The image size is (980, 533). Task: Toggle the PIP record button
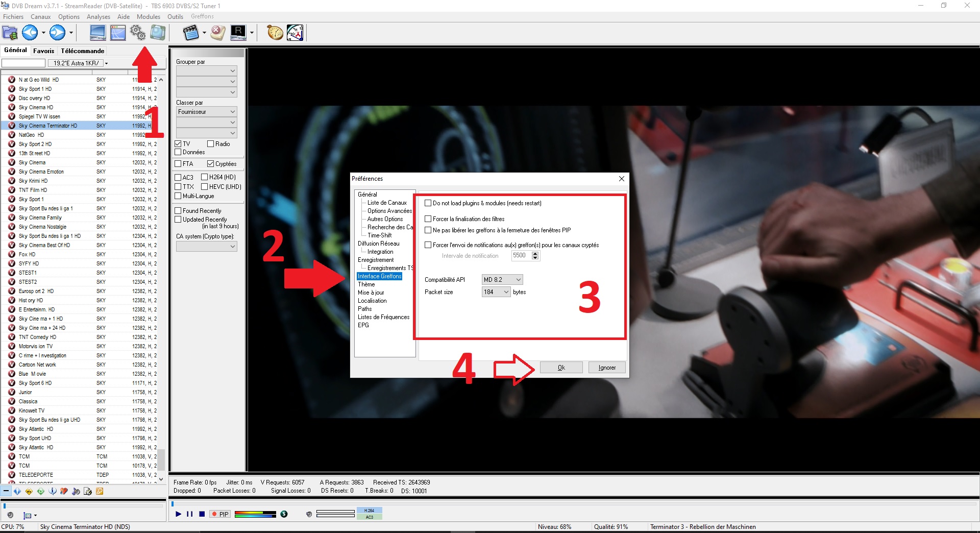pos(220,514)
